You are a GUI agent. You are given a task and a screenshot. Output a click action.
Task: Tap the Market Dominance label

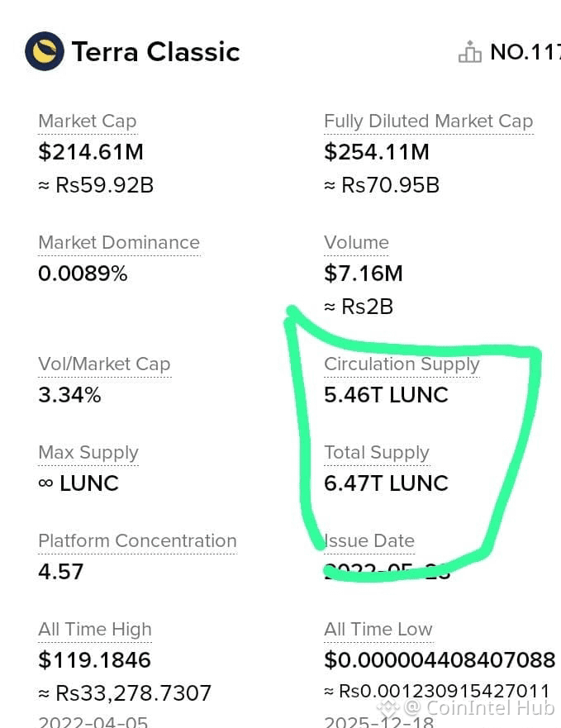[119, 242]
